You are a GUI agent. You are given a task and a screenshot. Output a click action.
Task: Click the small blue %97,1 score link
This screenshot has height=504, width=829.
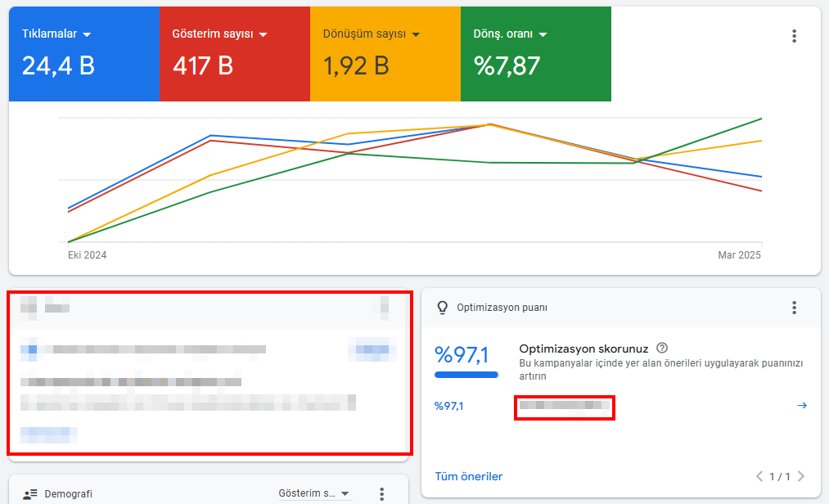tap(449, 406)
